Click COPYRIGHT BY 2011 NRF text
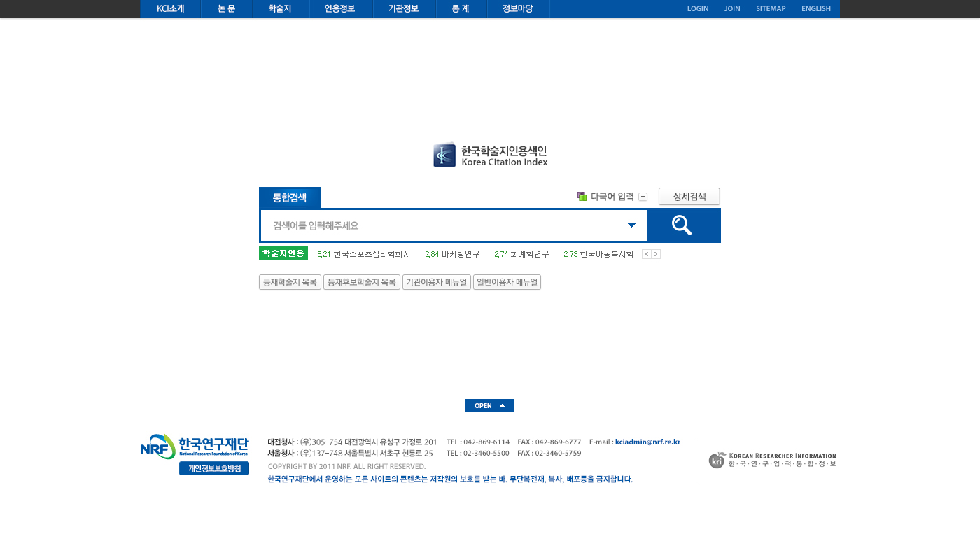The image size is (980, 560). [346, 466]
